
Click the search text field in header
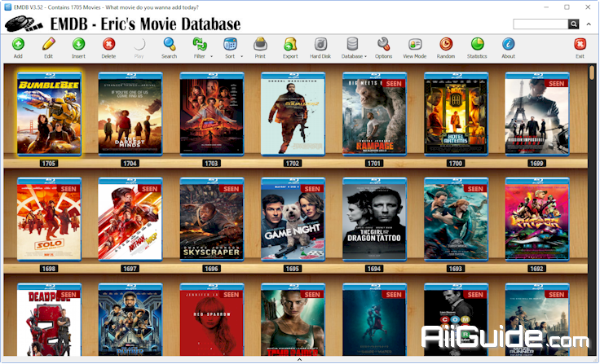pyautogui.click(x=540, y=24)
